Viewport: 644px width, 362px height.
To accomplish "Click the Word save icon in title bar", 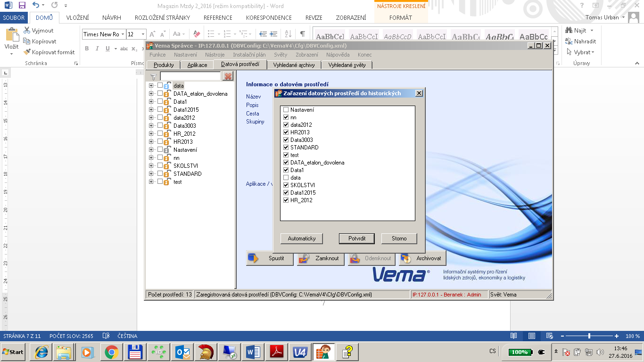I will click(22, 5).
